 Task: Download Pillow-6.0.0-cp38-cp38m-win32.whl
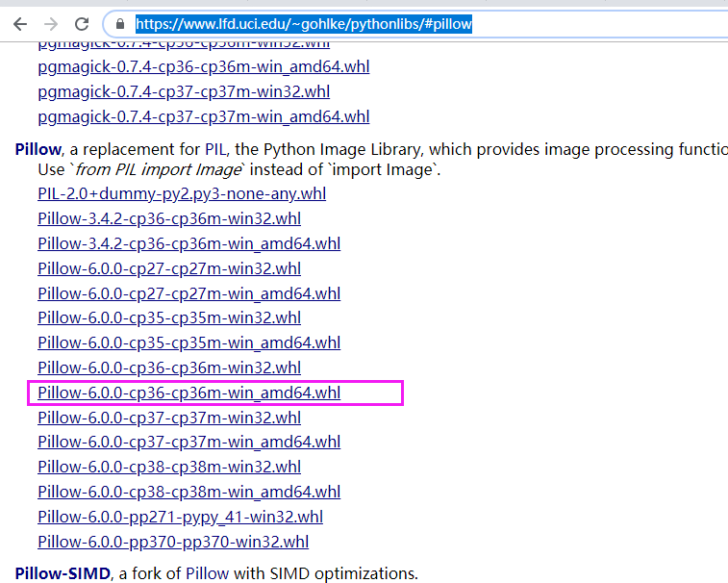coord(169,467)
